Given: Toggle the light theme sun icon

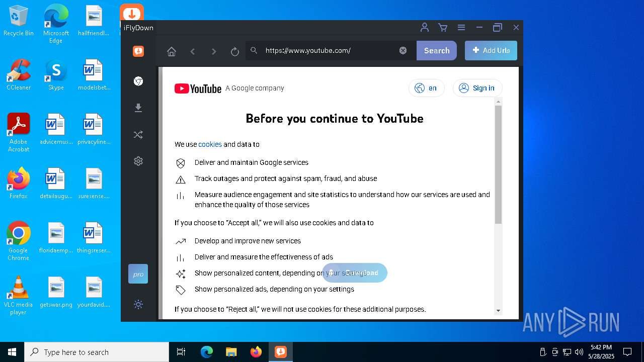Looking at the screenshot, I should (x=138, y=304).
